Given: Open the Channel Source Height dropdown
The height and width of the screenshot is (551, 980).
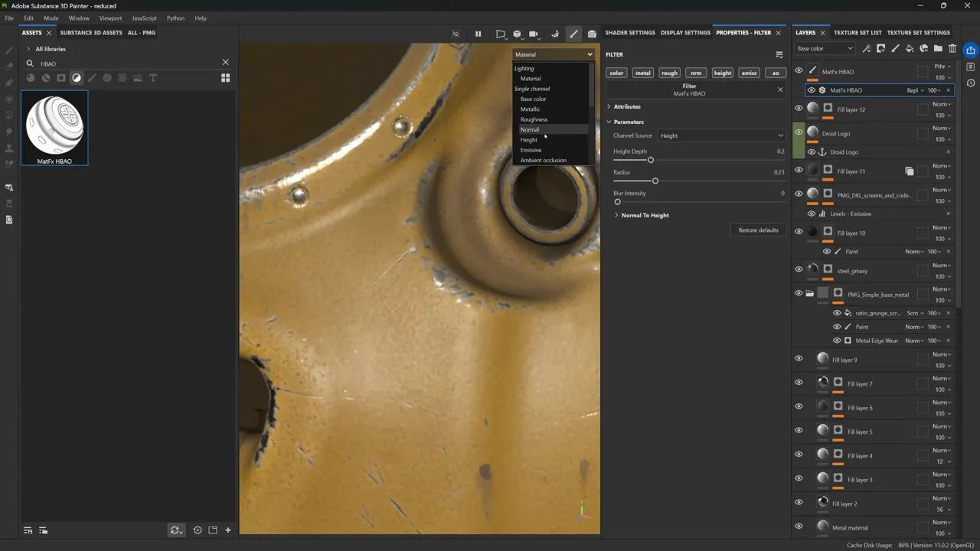Looking at the screenshot, I should coord(721,135).
